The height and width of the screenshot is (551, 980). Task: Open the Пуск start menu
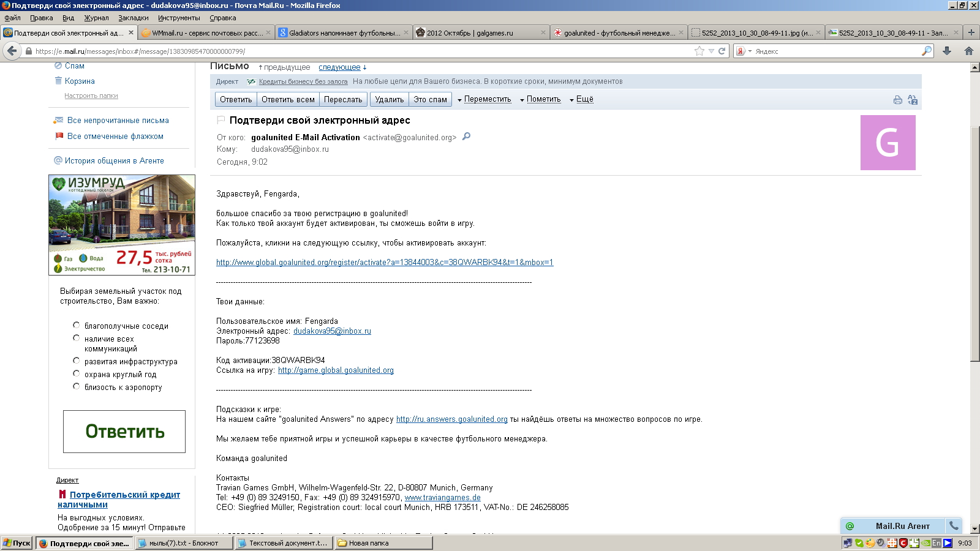click(x=17, y=543)
